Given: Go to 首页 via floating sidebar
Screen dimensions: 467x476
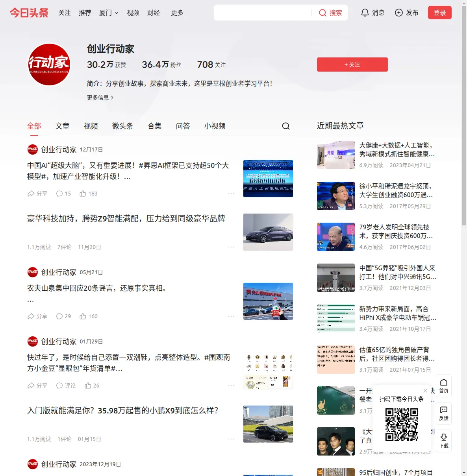Looking at the screenshot, I should pyautogui.click(x=444, y=386).
